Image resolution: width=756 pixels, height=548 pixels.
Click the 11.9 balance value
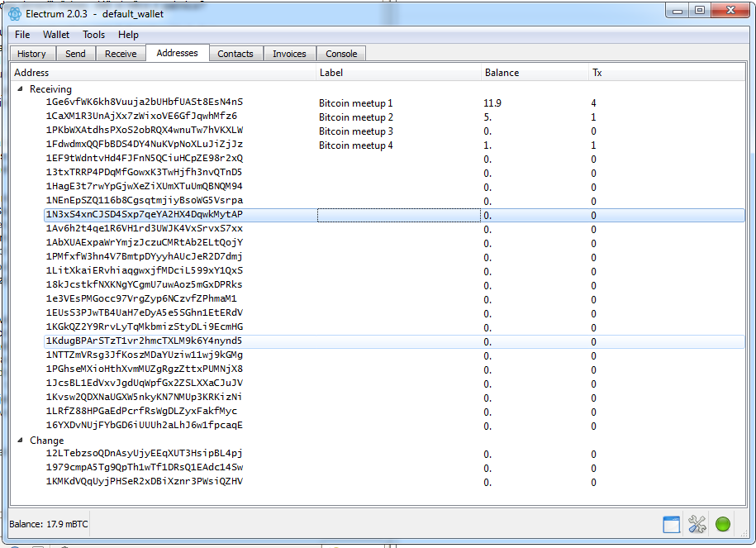click(x=492, y=103)
